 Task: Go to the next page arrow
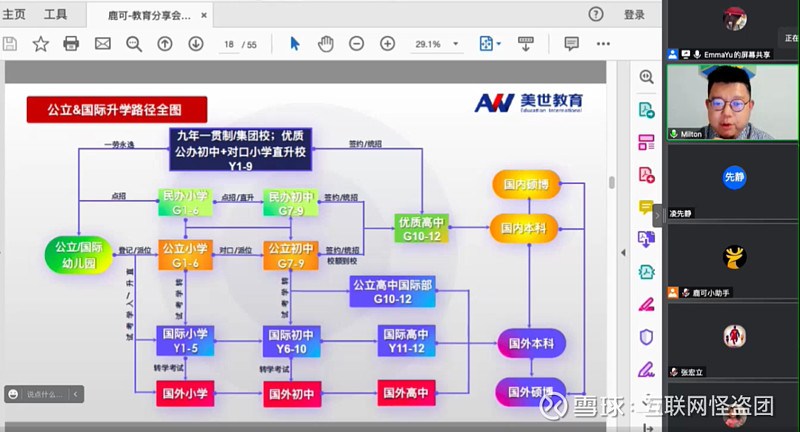196,44
